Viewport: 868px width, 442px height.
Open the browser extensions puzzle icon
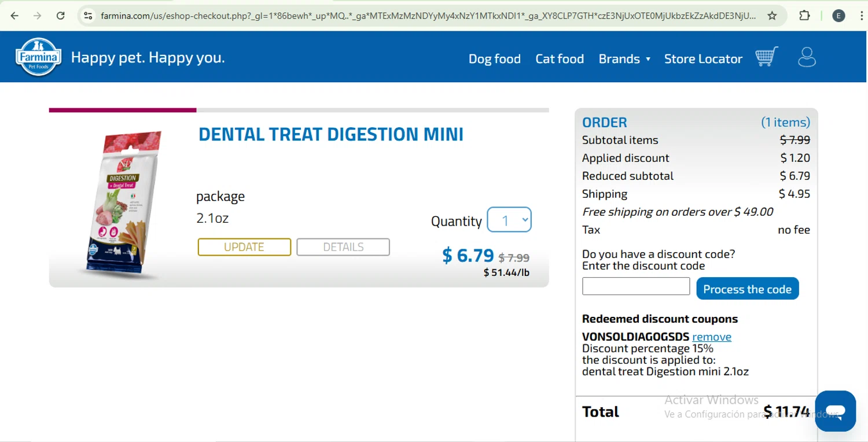(x=804, y=16)
